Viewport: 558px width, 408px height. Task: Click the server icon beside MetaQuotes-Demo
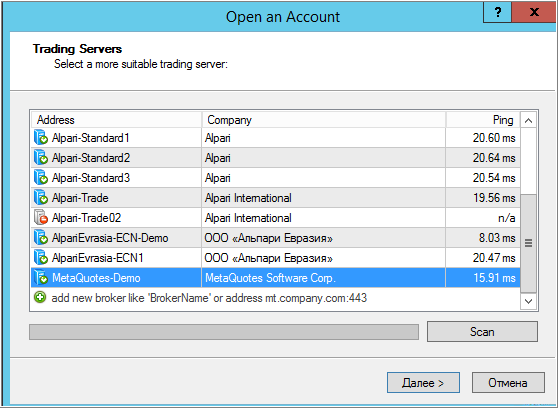pos(41,278)
